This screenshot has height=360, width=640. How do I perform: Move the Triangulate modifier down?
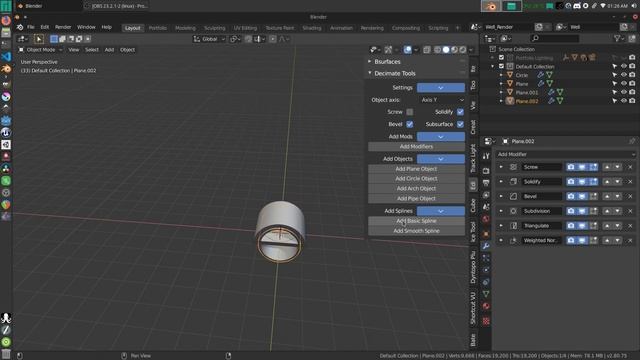click(x=617, y=226)
